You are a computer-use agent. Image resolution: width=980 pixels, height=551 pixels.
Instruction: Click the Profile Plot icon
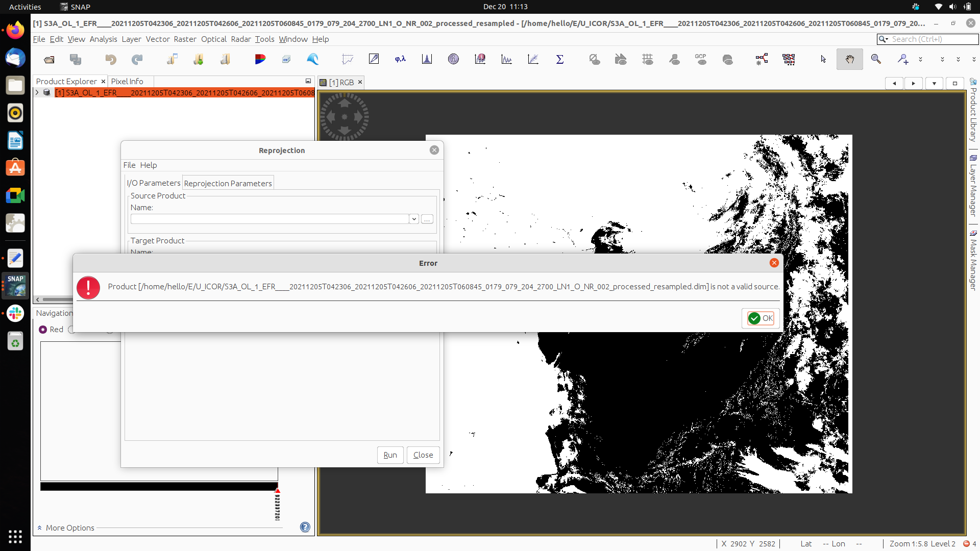click(x=506, y=60)
